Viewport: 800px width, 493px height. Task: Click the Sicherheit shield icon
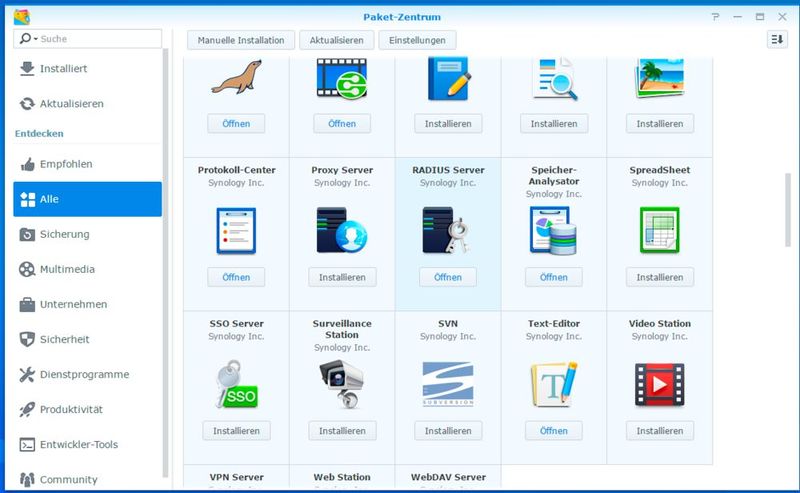pos(27,339)
